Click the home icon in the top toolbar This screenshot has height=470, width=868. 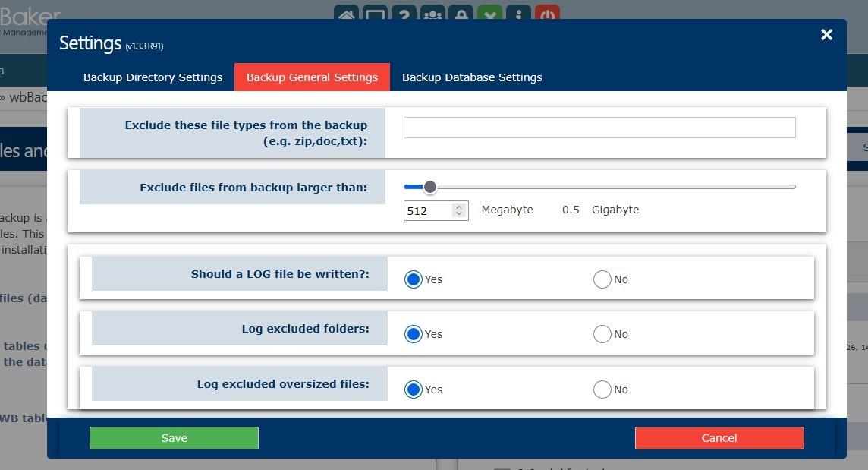click(x=347, y=13)
